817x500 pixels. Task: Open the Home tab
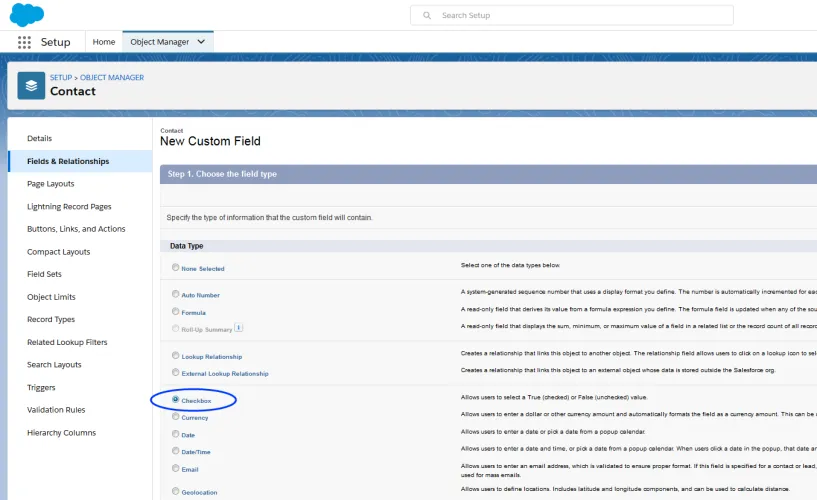[x=104, y=42]
